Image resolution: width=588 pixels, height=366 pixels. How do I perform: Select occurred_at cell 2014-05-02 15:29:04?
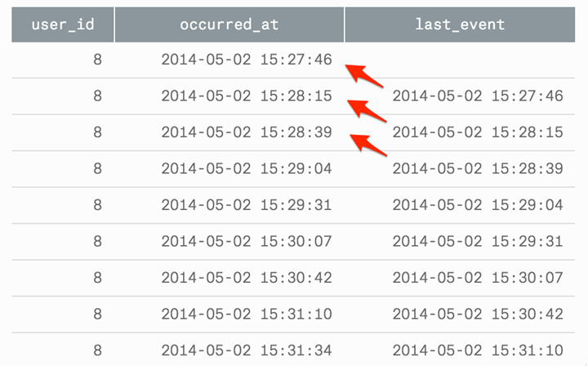click(x=247, y=169)
